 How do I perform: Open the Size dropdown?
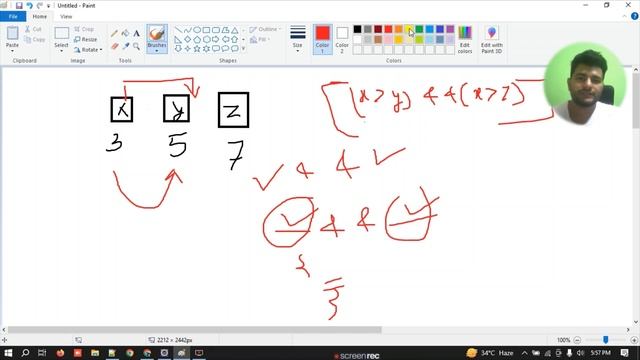(298, 40)
